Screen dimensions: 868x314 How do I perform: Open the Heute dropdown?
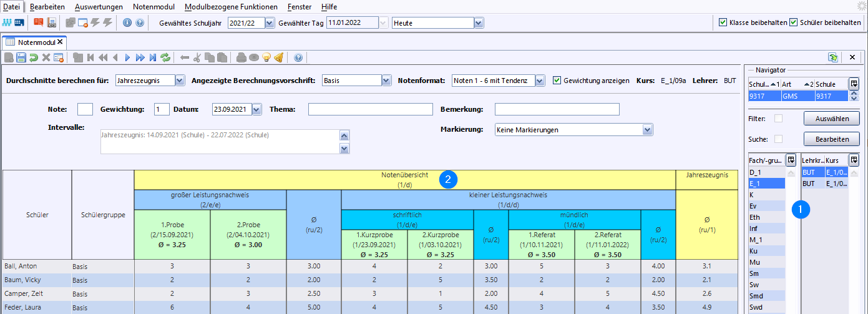(x=479, y=22)
